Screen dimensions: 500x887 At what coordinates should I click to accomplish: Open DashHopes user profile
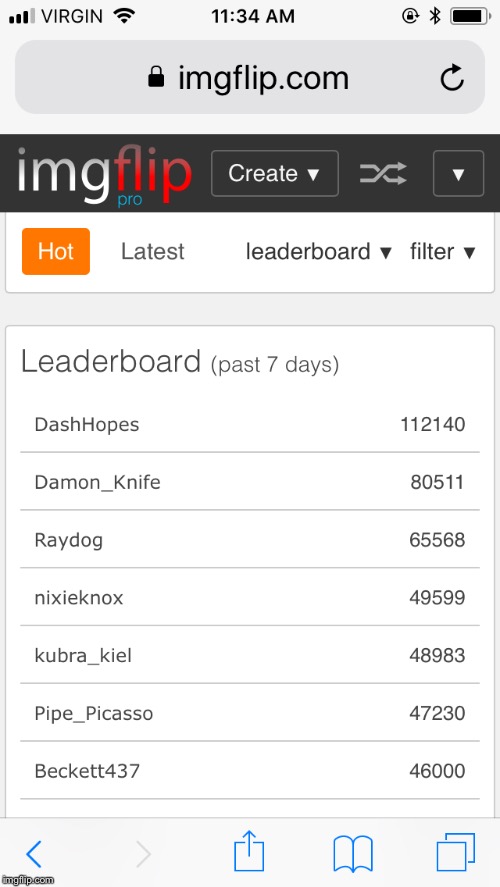(87, 424)
